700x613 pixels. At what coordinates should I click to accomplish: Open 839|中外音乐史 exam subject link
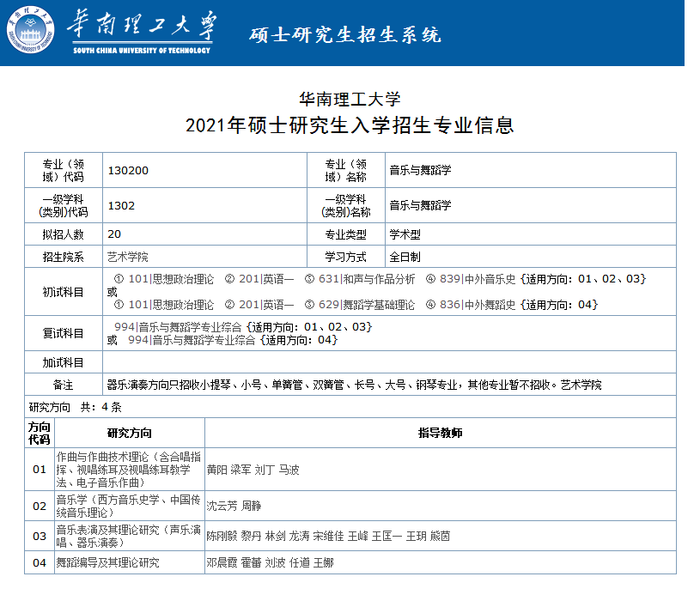click(478, 279)
